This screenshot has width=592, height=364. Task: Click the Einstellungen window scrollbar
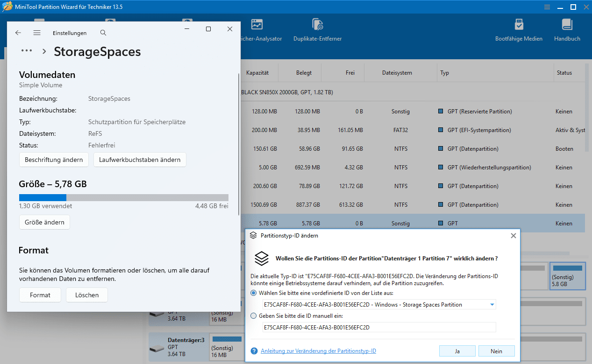tap(239, 144)
